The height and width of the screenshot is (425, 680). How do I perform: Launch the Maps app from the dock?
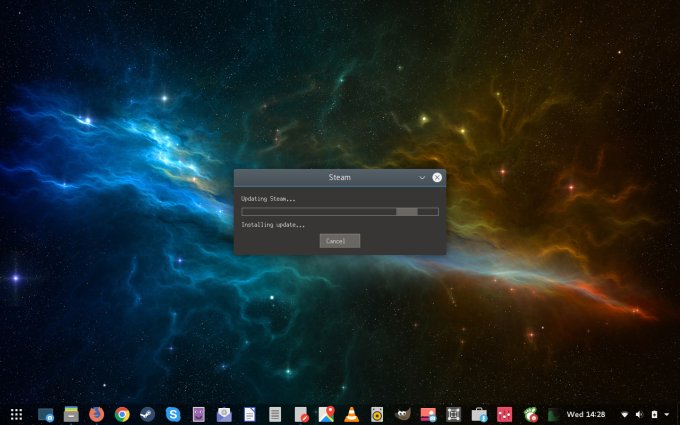[326, 415]
